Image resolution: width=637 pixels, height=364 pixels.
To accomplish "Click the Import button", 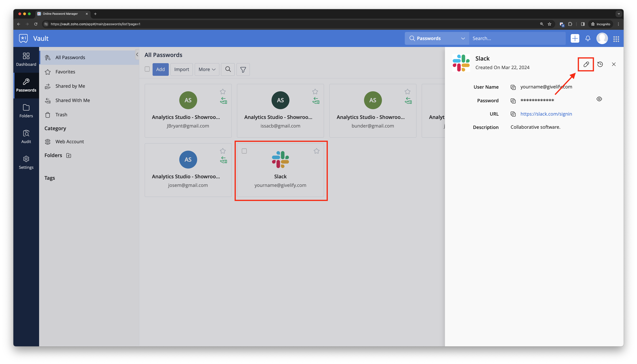I will [181, 69].
